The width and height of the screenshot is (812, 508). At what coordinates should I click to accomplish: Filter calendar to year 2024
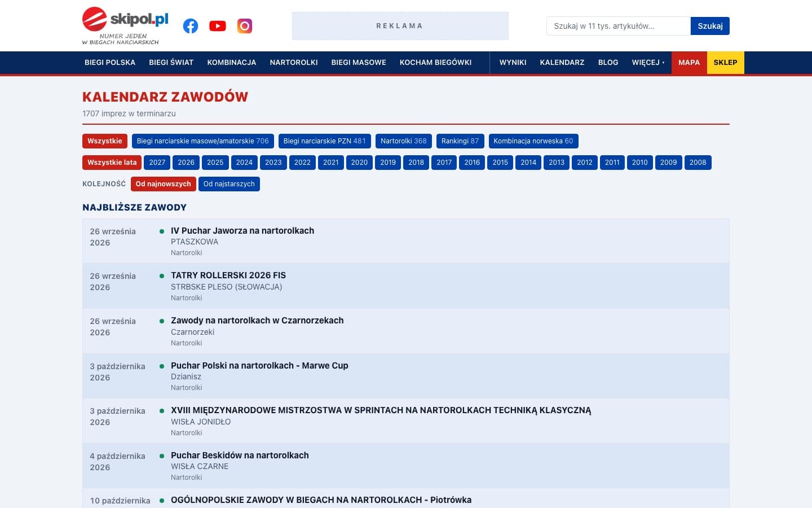tap(244, 163)
